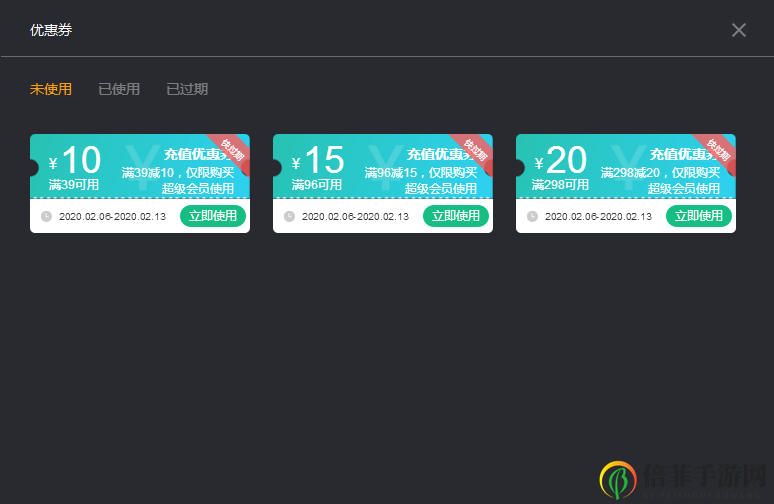The width and height of the screenshot is (774, 504).
Task: Open the 已使用 tab
Action: tap(119, 89)
